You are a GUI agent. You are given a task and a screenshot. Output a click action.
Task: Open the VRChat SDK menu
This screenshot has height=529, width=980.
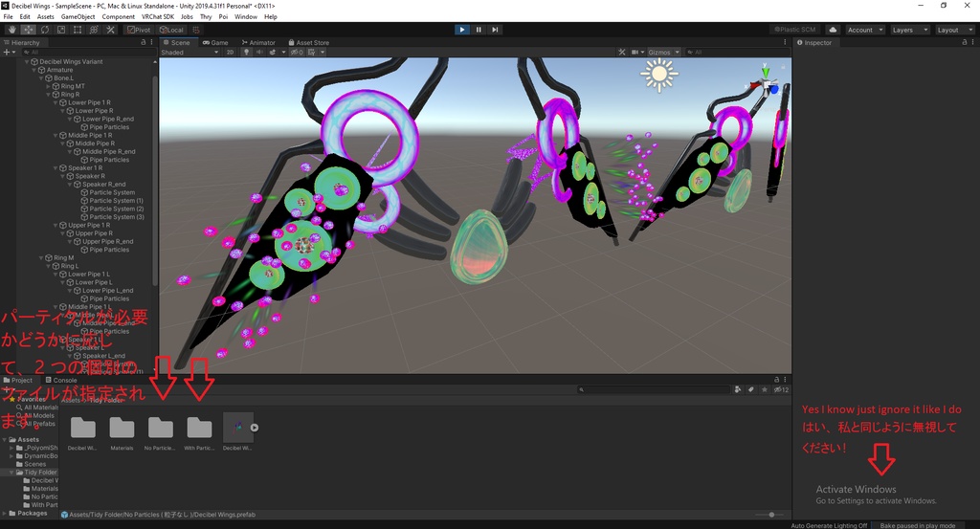(x=158, y=17)
